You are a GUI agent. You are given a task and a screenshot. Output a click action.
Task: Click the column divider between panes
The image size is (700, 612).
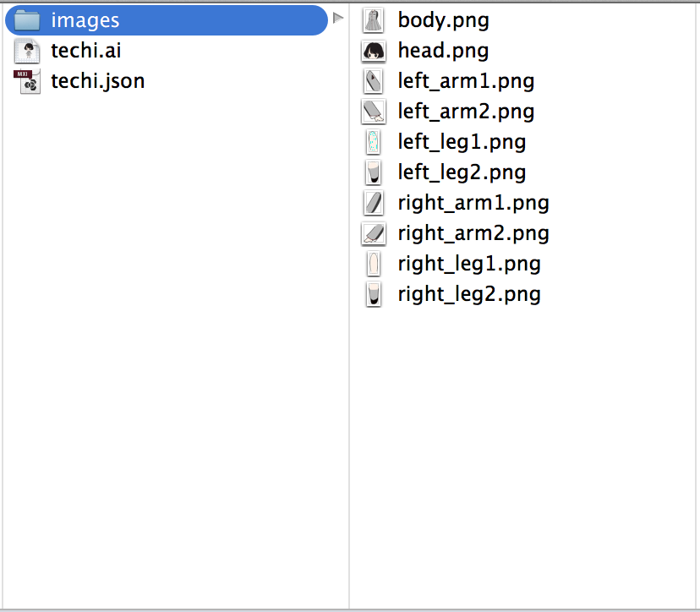[x=348, y=306]
